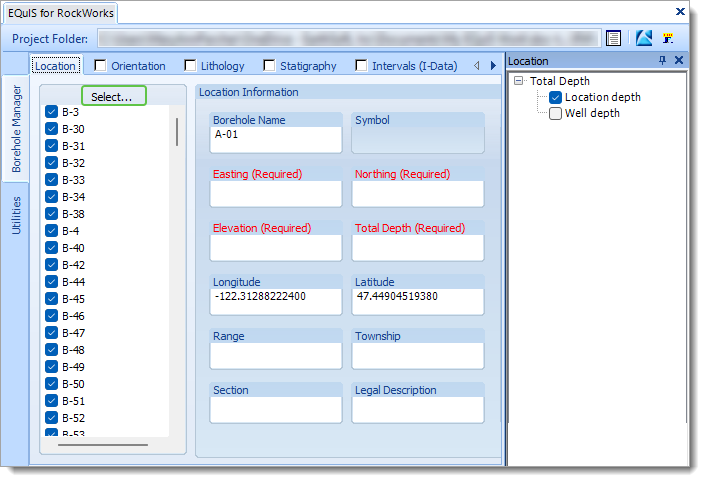Screen dimensions: 705x482
Task: Click the borehole list vertical scrollbar
Action: (x=177, y=132)
